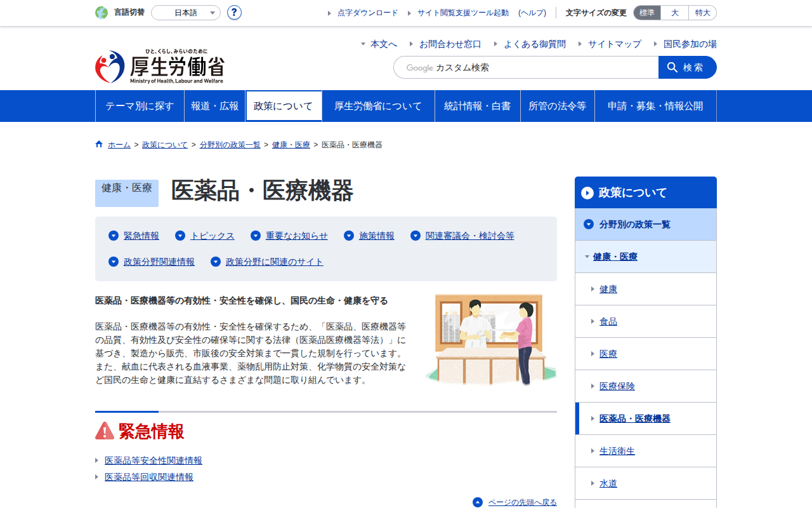Collapse the 健康・医療 sidebar section
The image size is (812, 508).
[646, 257]
